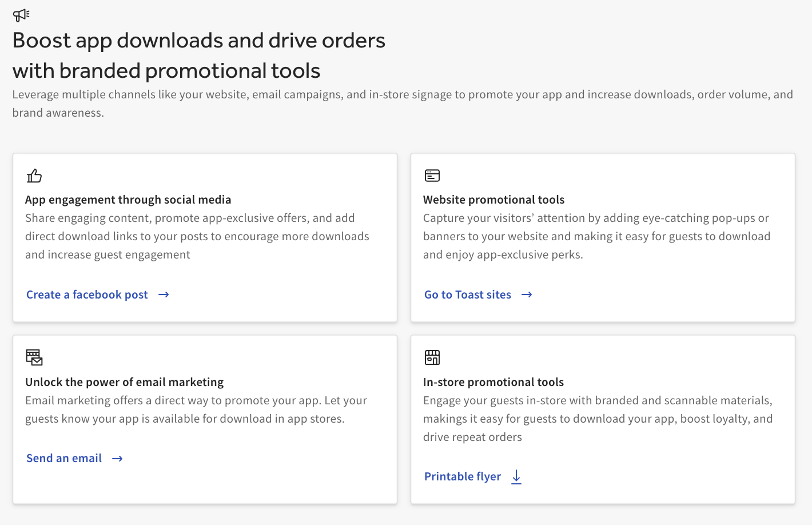Click the megaphone icon above the page heading

21,15
